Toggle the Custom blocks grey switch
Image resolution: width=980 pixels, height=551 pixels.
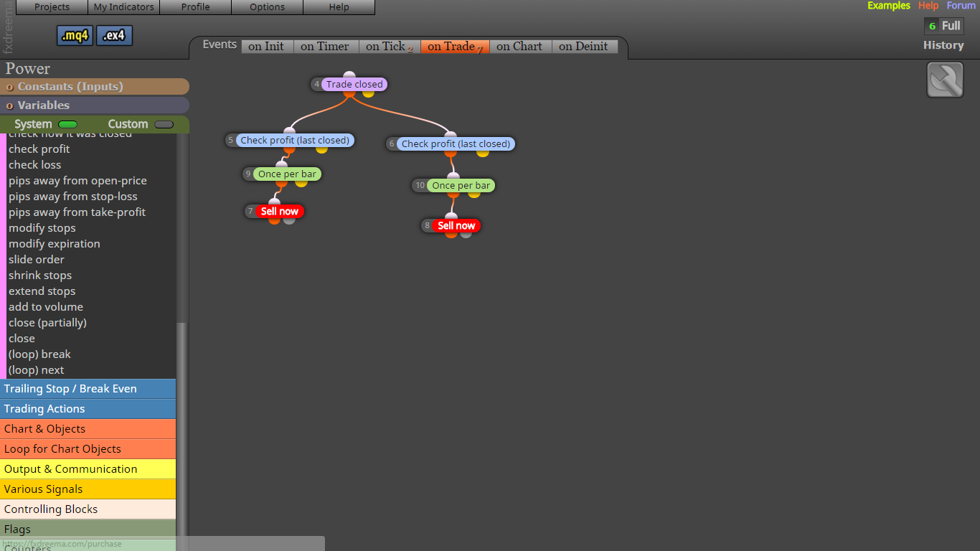[164, 125]
